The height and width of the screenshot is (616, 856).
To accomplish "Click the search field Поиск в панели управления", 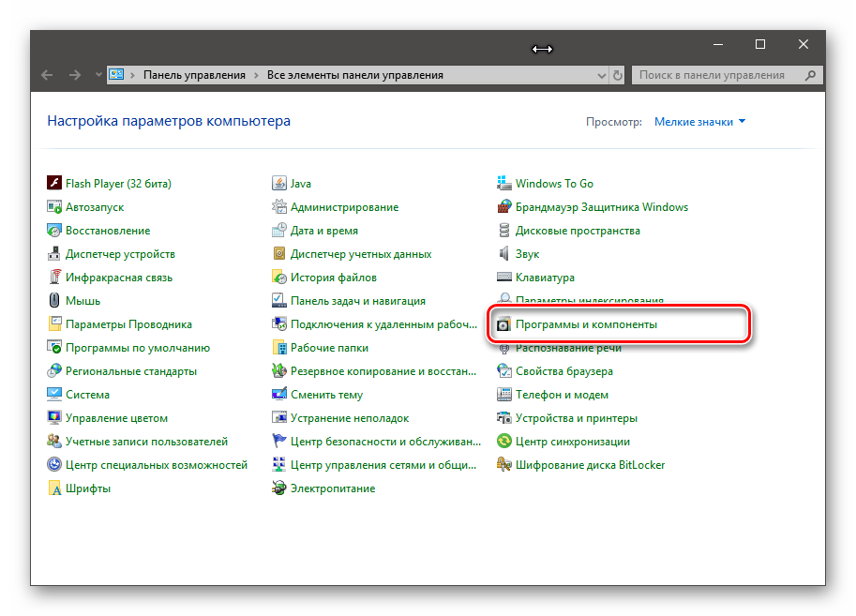I will click(x=717, y=75).
